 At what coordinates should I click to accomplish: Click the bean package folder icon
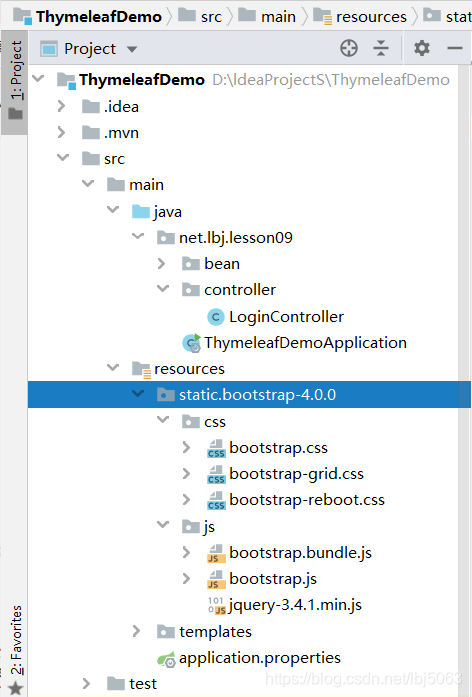(x=191, y=264)
